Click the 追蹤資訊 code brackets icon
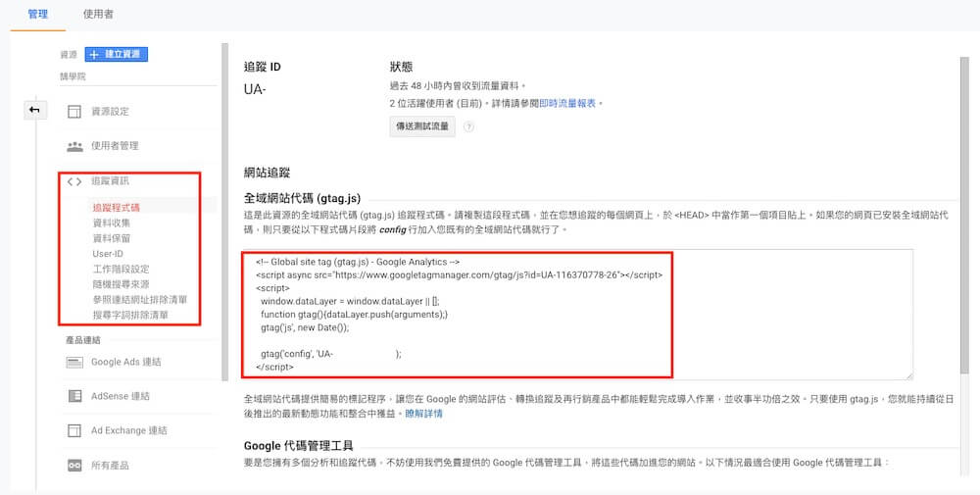This screenshot has height=495, width=980. coord(74,181)
